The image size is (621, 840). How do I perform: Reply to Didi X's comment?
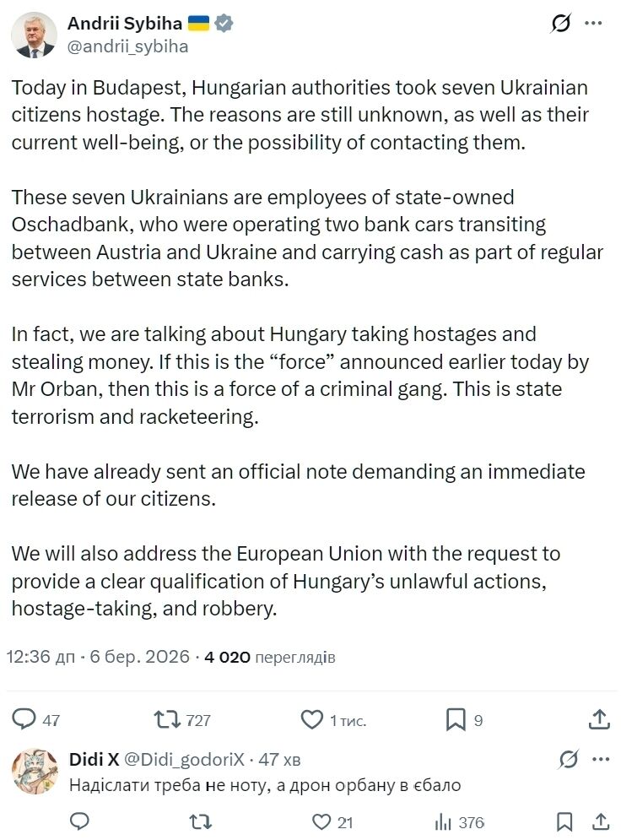(79, 821)
